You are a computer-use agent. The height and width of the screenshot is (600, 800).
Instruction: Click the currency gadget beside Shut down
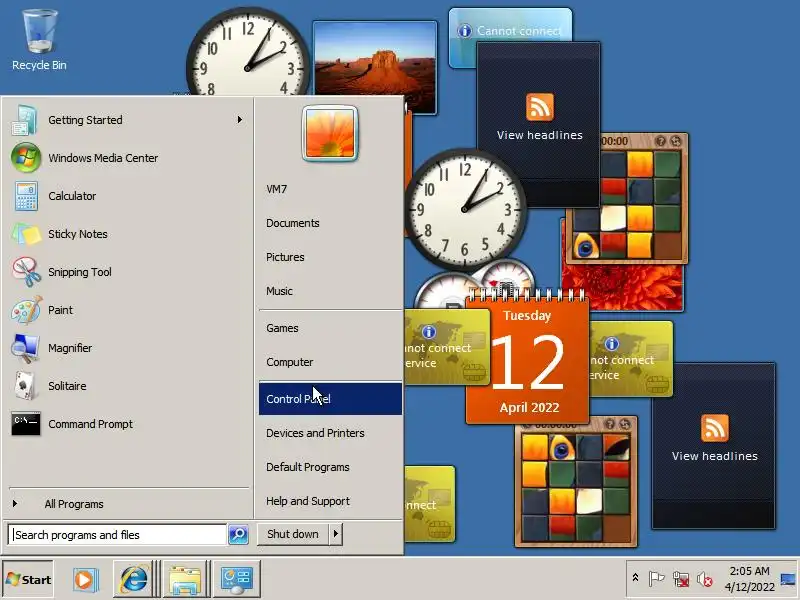click(430, 504)
